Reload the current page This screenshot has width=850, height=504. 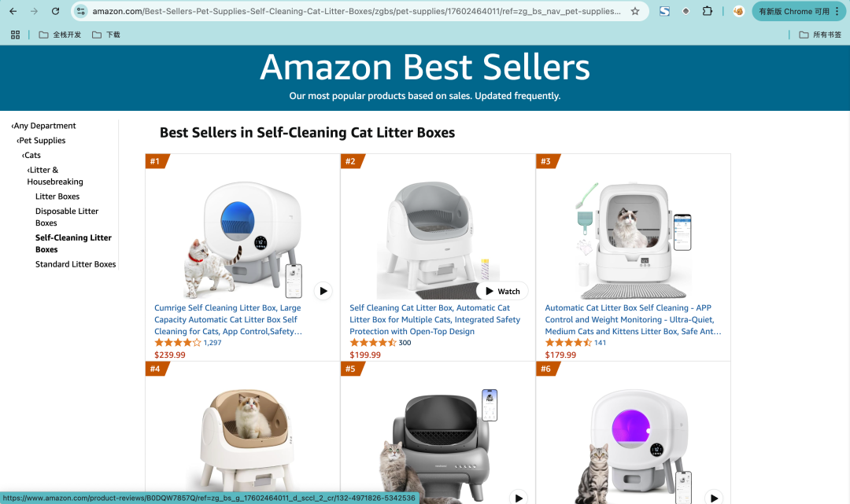pos(55,11)
